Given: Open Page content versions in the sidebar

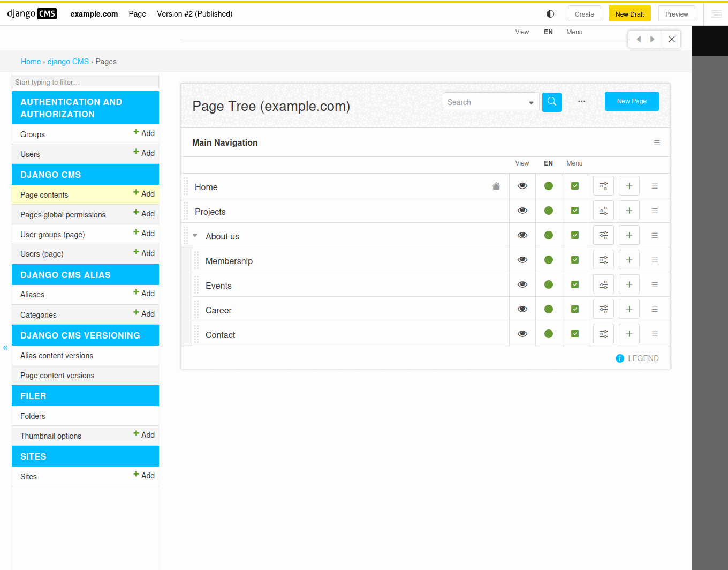Looking at the screenshot, I should coord(57,376).
